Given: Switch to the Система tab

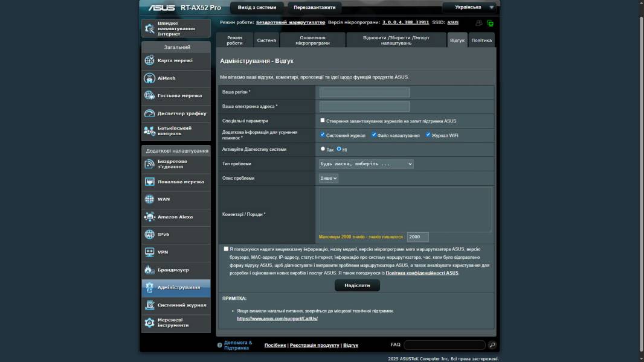Looking at the screenshot, I should (266, 40).
